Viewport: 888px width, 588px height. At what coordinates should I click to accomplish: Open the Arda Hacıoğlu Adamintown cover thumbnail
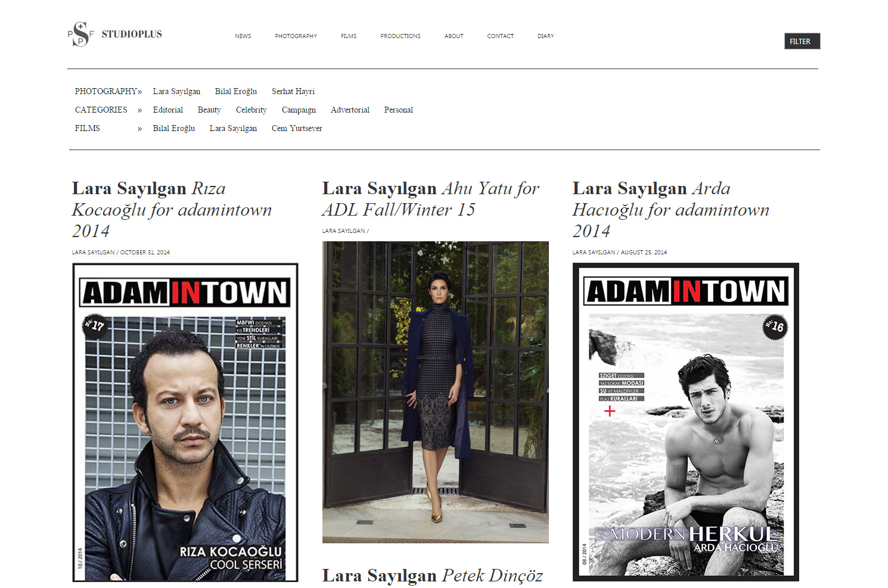[685, 422]
